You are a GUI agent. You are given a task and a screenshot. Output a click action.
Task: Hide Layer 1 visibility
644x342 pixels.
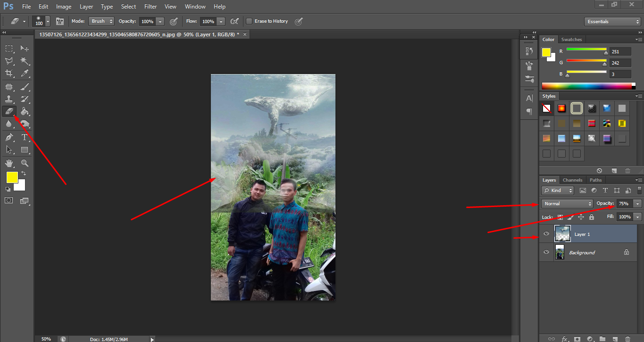pos(546,234)
